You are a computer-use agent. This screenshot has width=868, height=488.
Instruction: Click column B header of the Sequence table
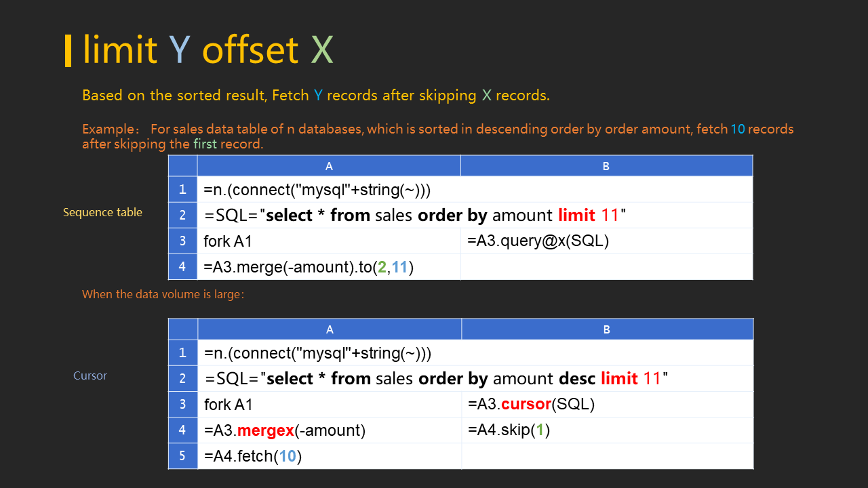pos(606,166)
